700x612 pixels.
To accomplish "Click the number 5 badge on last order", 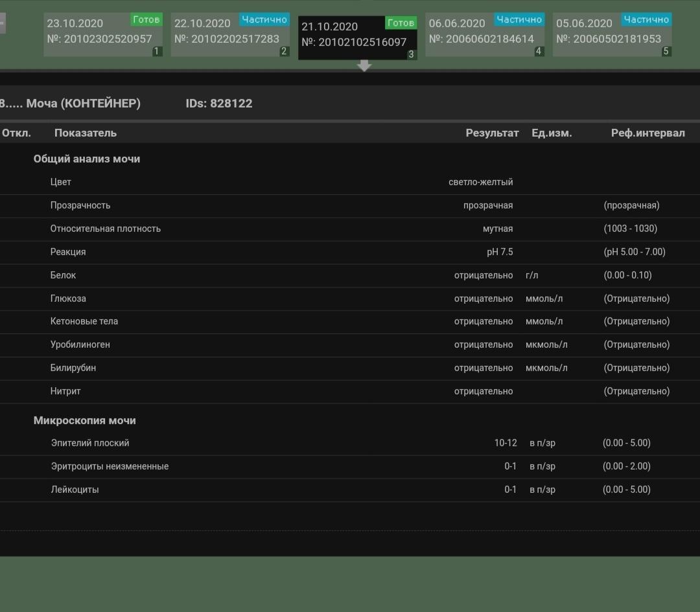I will pyautogui.click(x=666, y=51).
